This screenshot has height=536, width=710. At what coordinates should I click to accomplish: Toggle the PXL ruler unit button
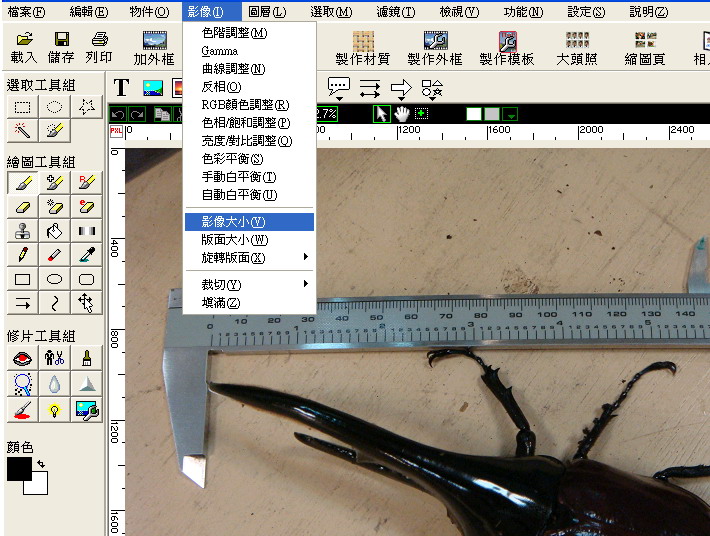[x=115, y=130]
